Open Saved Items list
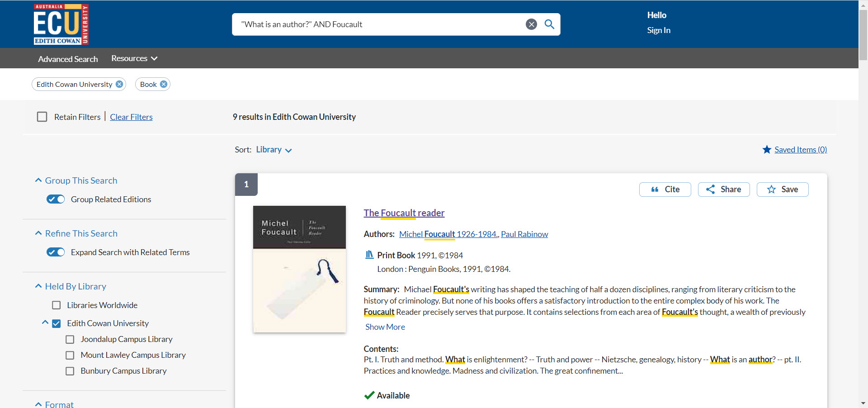 [800, 149]
